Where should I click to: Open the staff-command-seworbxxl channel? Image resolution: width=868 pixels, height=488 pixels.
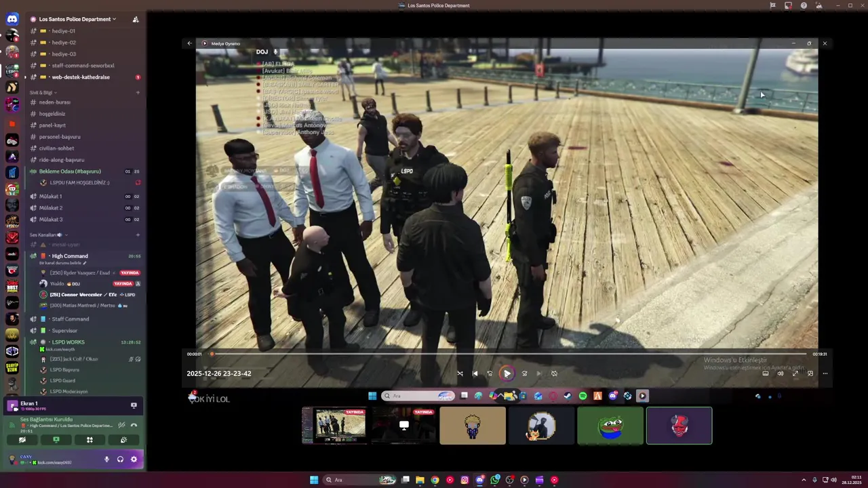84,66
